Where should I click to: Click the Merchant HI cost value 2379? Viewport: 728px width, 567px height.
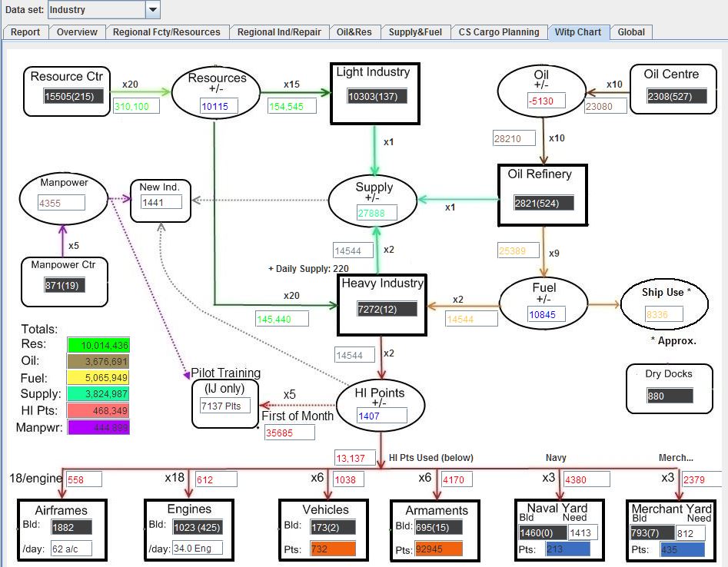(x=702, y=479)
